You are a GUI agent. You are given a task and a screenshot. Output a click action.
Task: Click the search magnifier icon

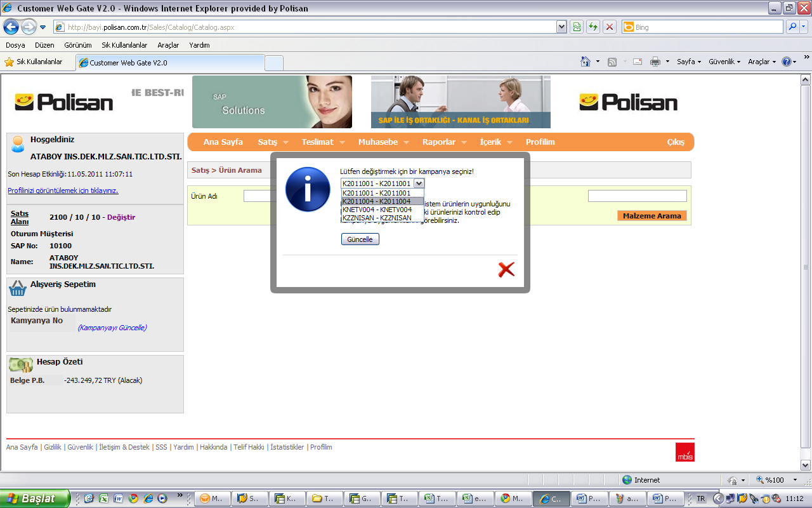(x=792, y=27)
